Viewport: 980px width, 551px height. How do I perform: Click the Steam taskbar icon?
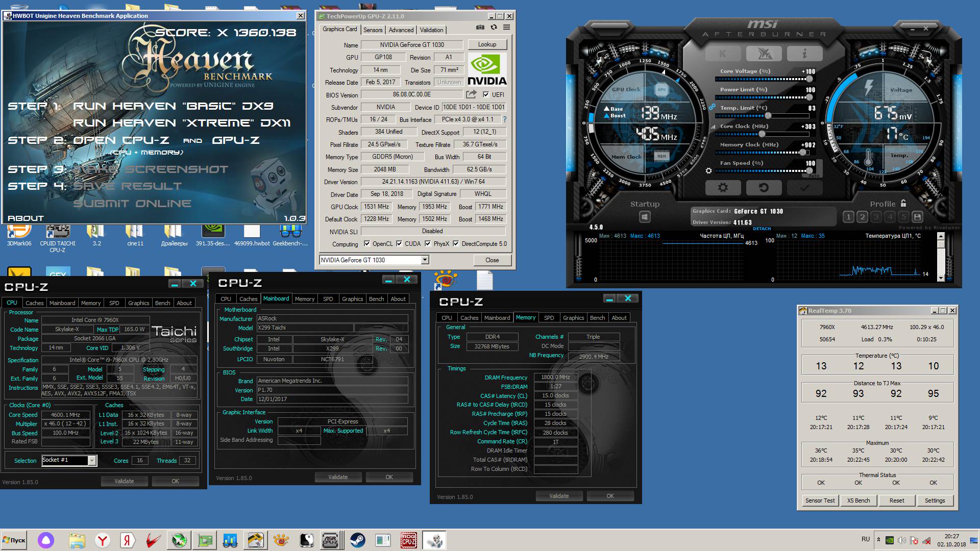(357, 540)
